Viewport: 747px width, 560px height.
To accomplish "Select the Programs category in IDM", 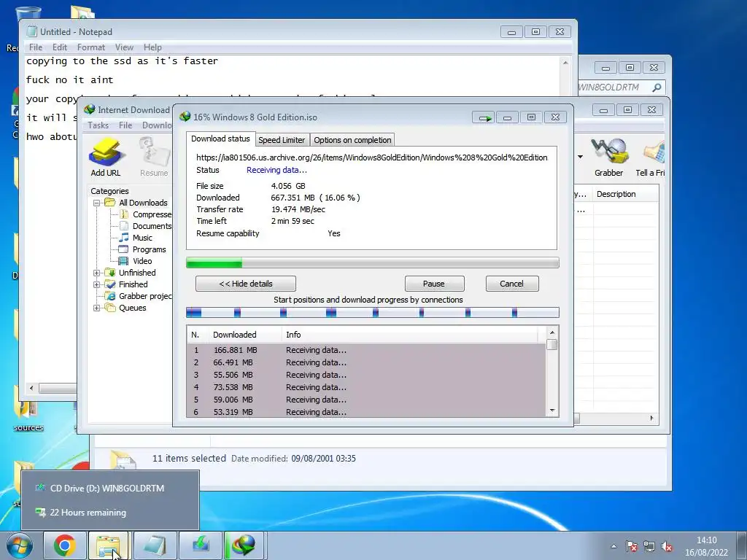I will [x=142, y=249].
